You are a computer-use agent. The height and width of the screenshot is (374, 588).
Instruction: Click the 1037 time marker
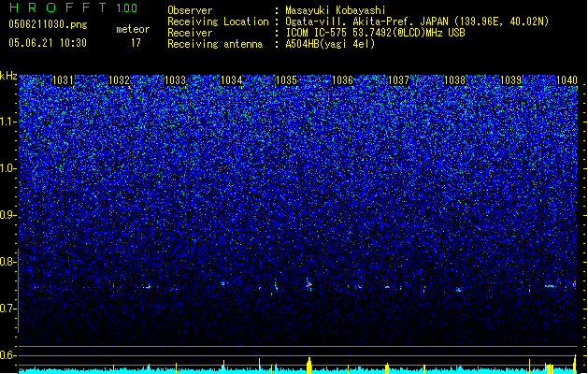[398, 80]
